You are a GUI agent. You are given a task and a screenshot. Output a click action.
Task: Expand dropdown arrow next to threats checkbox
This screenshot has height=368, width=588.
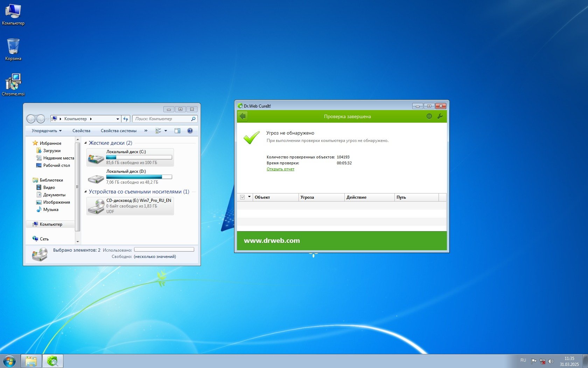click(x=249, y=197)
